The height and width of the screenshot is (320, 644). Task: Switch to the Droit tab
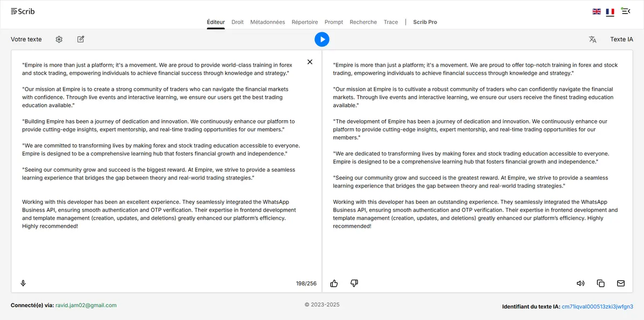tap(237, 22)
